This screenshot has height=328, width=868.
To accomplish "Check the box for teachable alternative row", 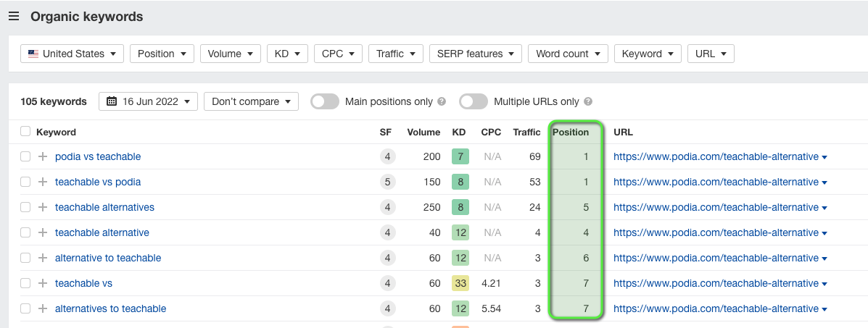I will [25, 233].
